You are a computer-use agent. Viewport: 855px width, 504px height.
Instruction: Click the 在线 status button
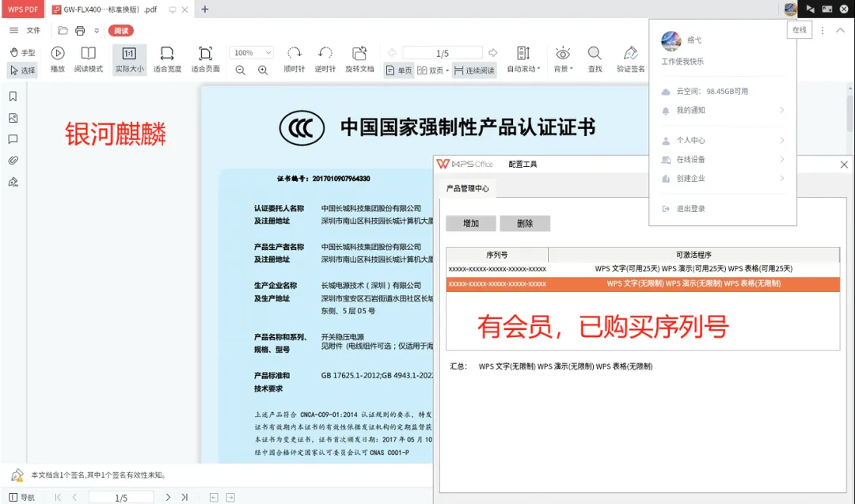pos(800,30)
